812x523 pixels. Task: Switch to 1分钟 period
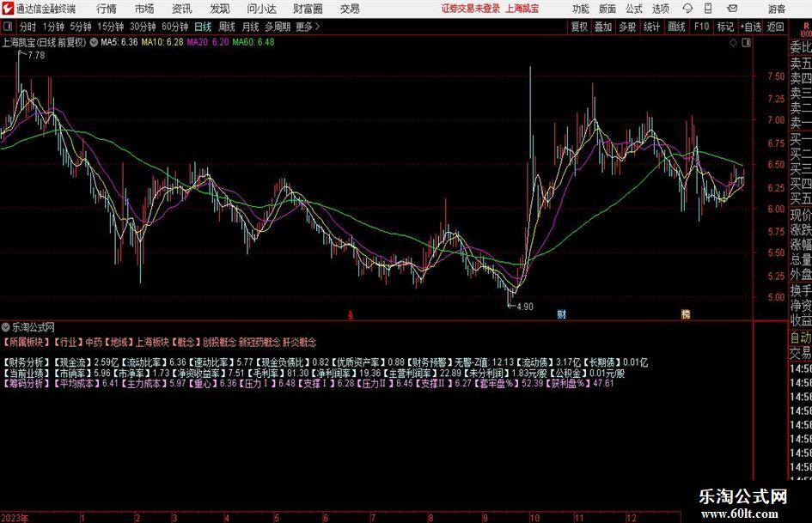click(x=53, y=27)
